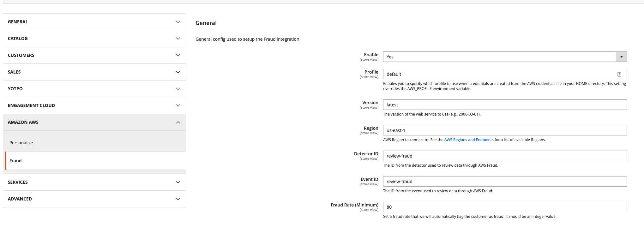Open the Personalize submenu item

coord(21,143)
